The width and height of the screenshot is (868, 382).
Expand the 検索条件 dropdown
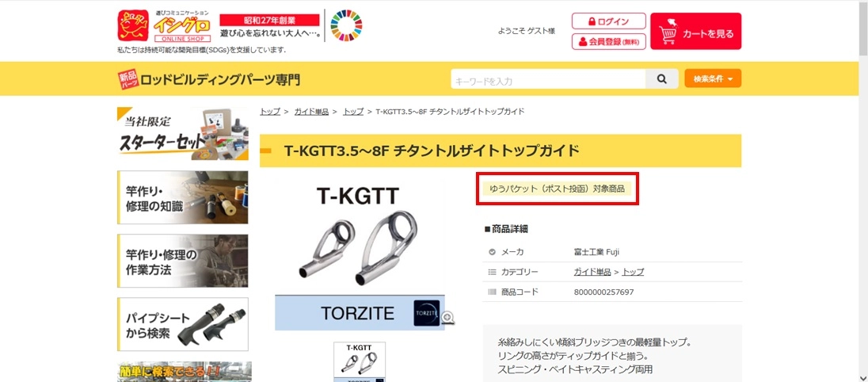[713, 78]
